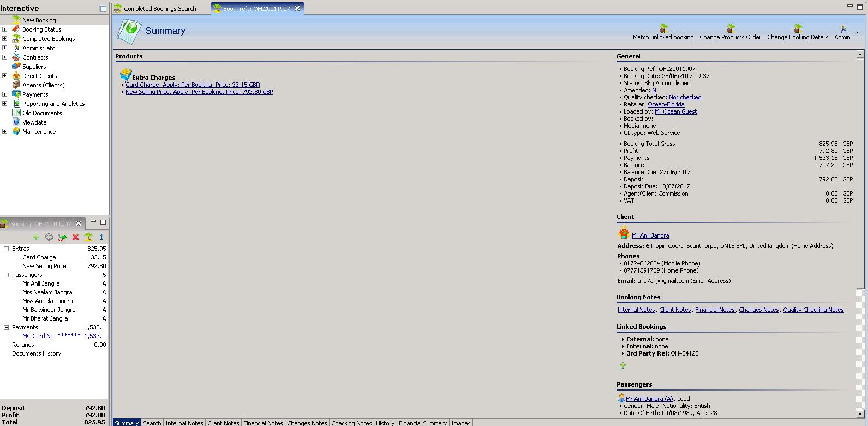
Task: Click Change Booking Details toolbar button
Action: (x=798, y=33)
